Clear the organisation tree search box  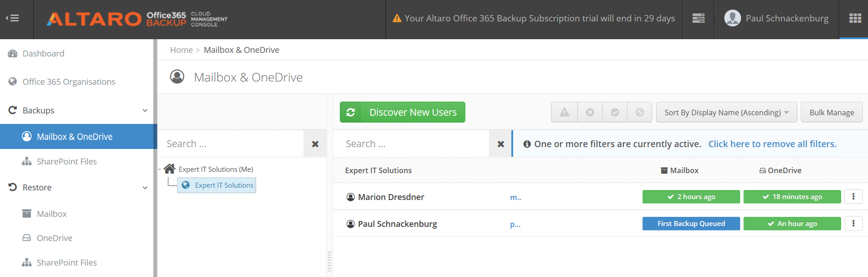pyautogui.click(x=315, y=144)
